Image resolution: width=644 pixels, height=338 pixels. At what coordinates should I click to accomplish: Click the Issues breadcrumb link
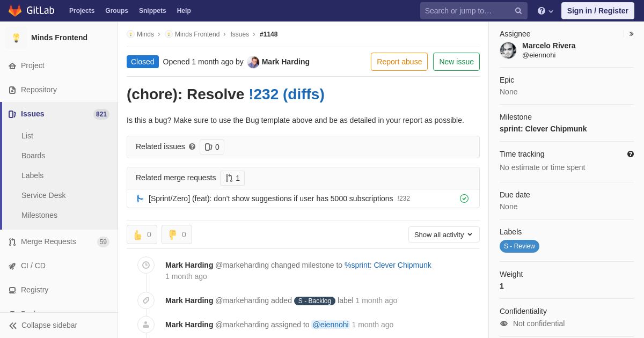tap(239, 34)
